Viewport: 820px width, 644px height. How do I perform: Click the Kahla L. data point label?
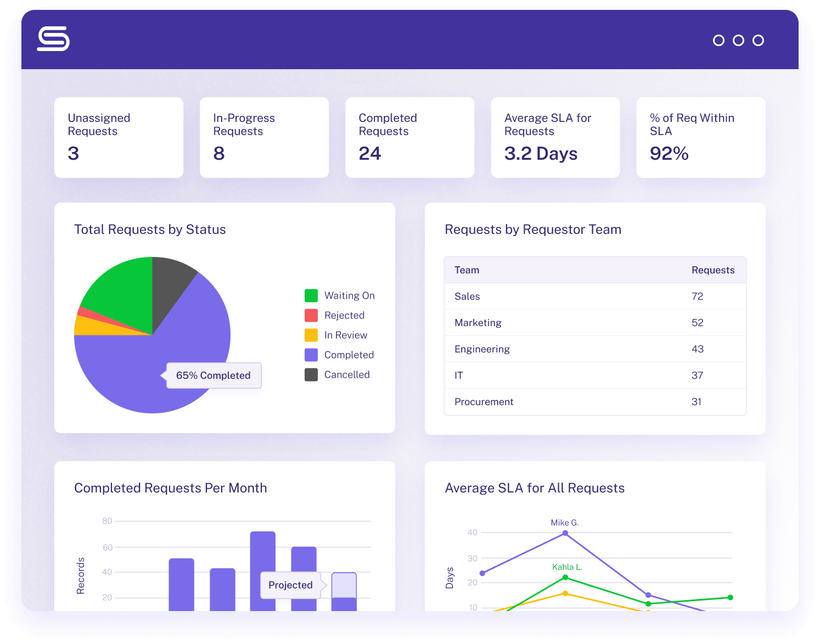(568, 567)
